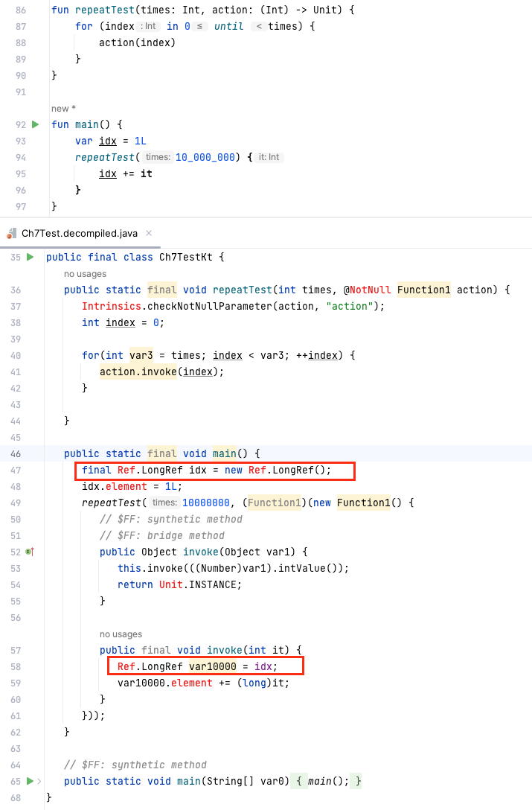Click the value 1L on Kotlin line 93
The height and width of the screenshot is (810, 532).
pos(141,141)
